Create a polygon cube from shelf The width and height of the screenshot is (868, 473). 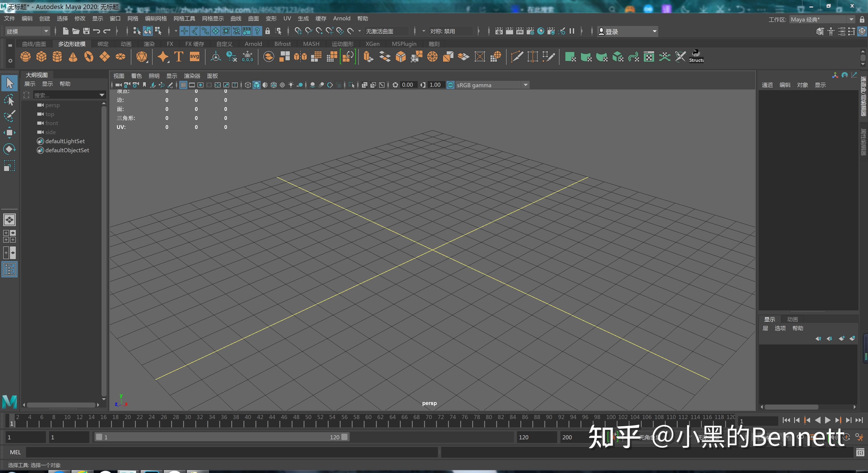[41, 56]
